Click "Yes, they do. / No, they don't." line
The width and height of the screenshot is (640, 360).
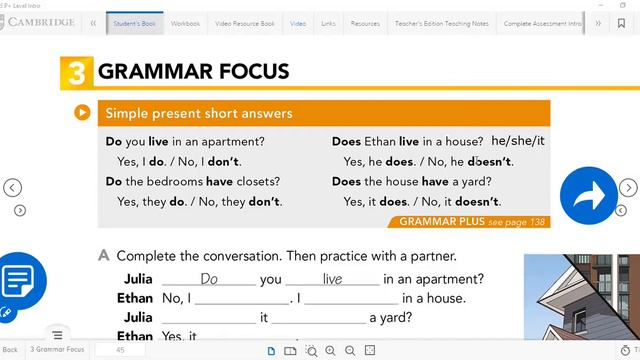[x=200, y=202]
